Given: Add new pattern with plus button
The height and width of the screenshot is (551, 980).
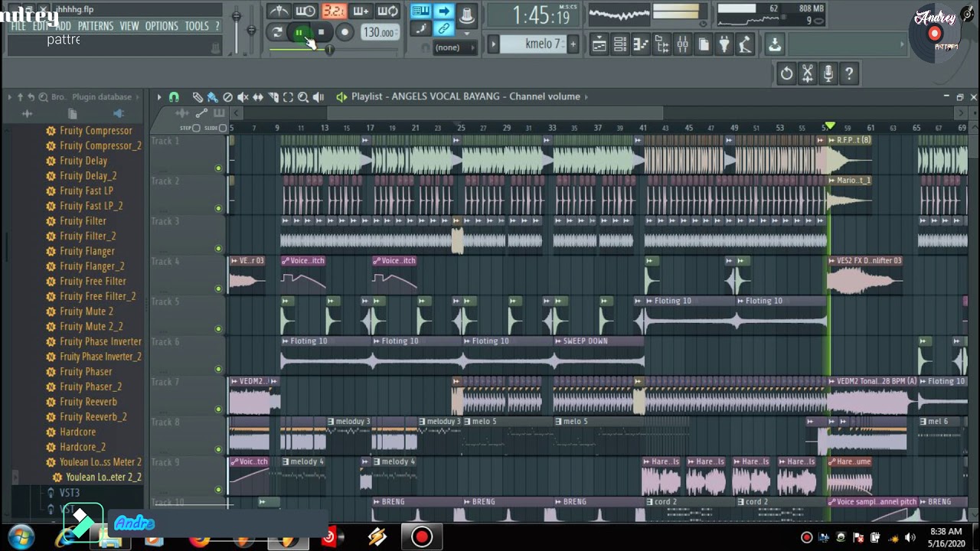Looking at the screenshot, I should [573, 44].
